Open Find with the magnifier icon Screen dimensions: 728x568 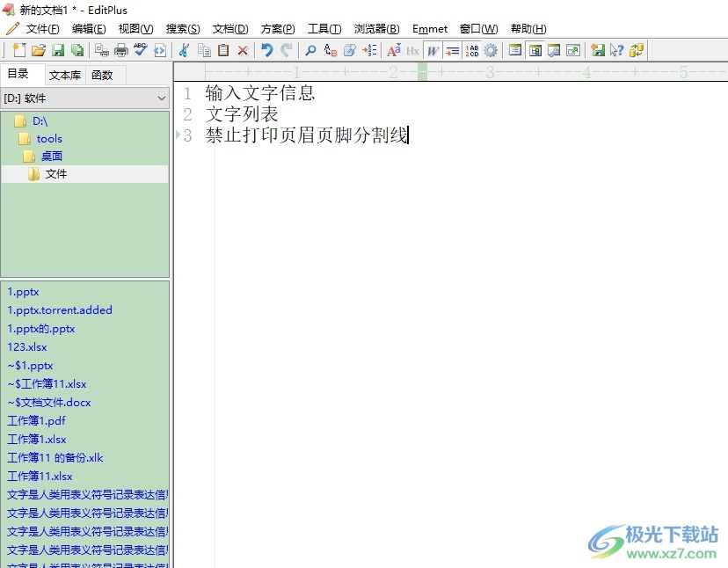310,50
